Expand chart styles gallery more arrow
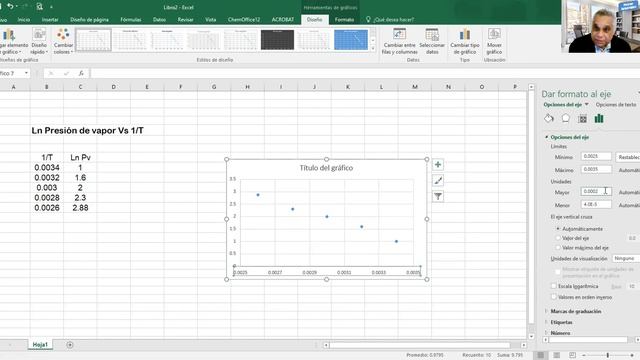The width and height of the screenshot is (640, 360). point(373,49)
